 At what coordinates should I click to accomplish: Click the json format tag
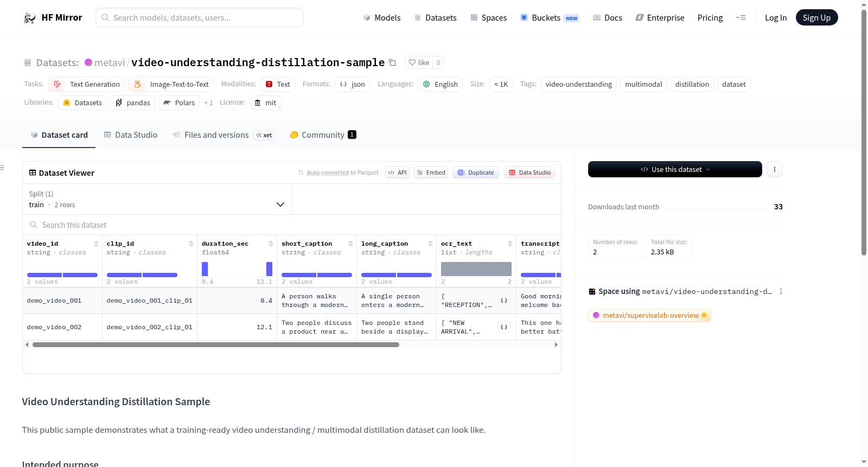(x=353, y=84)
